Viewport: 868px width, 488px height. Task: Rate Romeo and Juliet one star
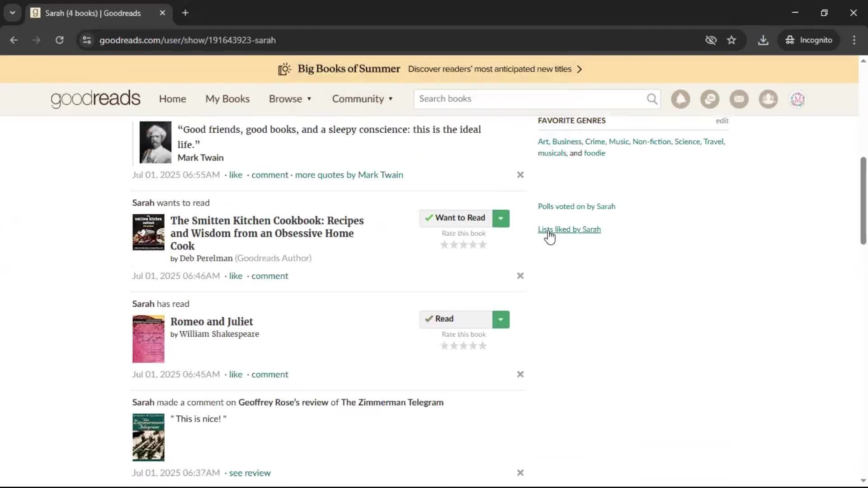pyautogui.click(x=444, y=346)
